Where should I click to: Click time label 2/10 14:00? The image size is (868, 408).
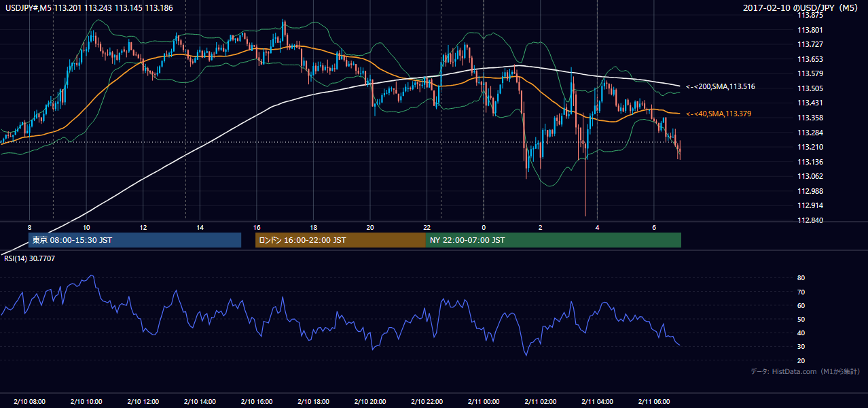pyautogui.click(x=200, y=402)
